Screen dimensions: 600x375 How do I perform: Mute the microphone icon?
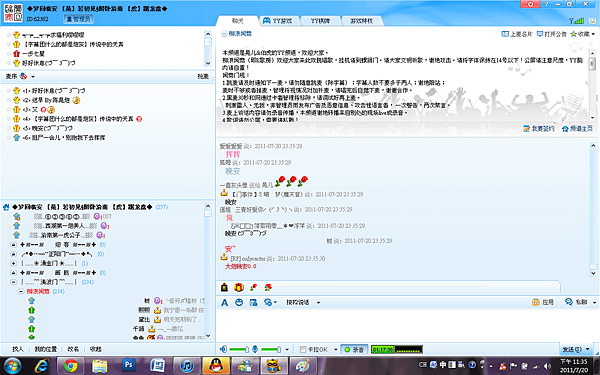255,349
